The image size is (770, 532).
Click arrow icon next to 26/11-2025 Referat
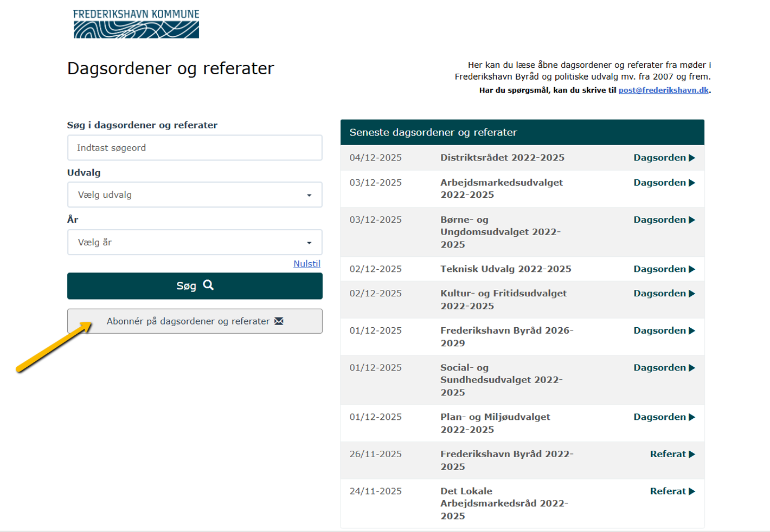click(x=692, y=455)
